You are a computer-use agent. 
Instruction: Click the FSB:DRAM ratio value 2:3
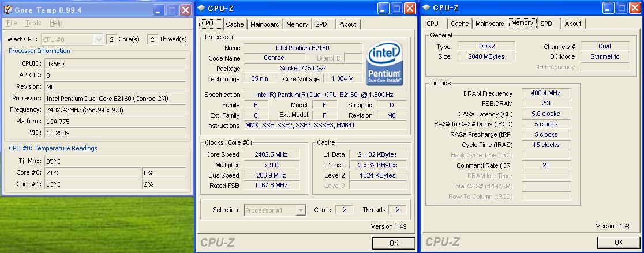tap(546, 103)
